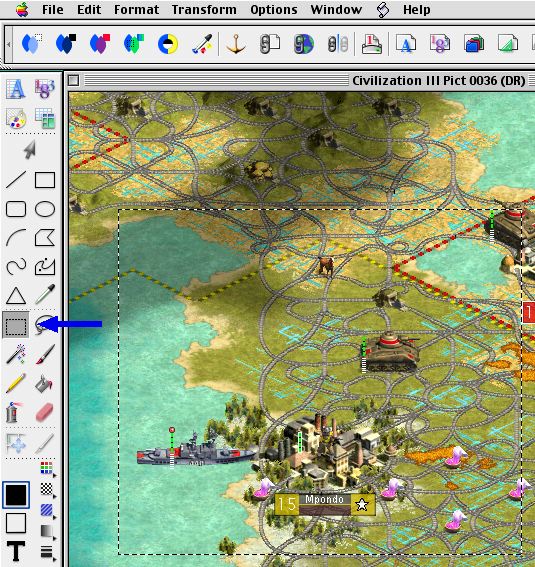535x567 pixels.
Task: Open the gradient palette pop-up
Action: click(x=48, y=532)
